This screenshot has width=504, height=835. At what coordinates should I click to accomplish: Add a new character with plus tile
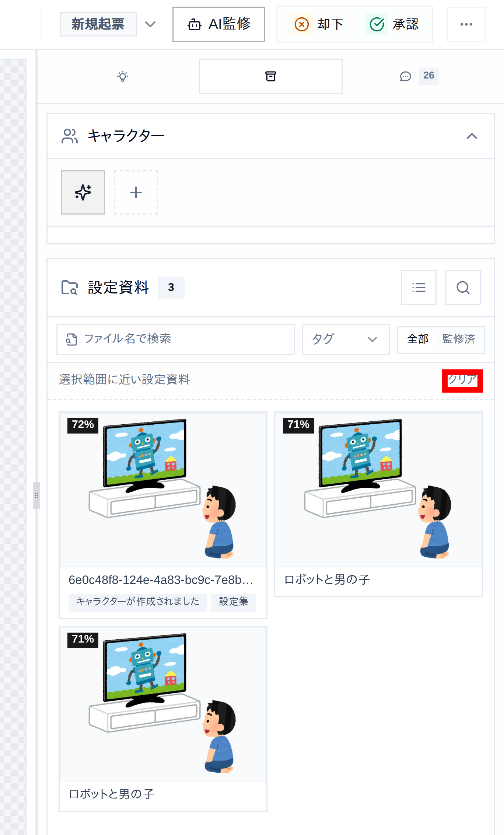(x=136, y=192)
